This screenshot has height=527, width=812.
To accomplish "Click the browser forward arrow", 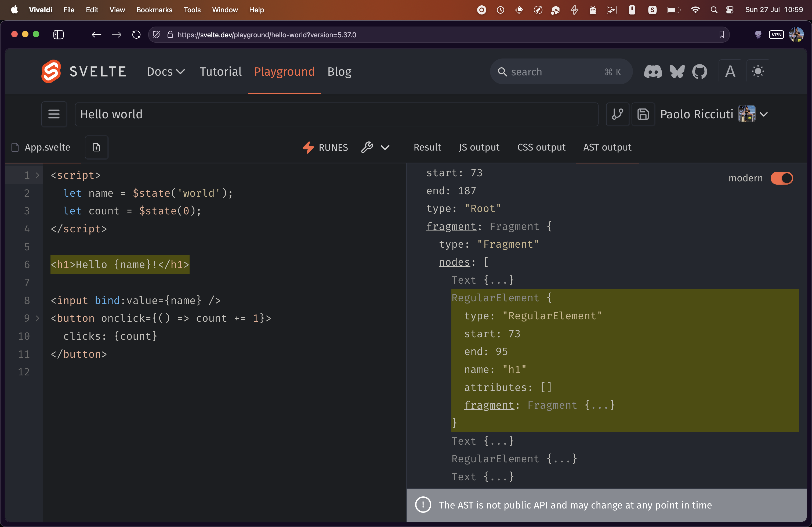I will tap(117, 35).
